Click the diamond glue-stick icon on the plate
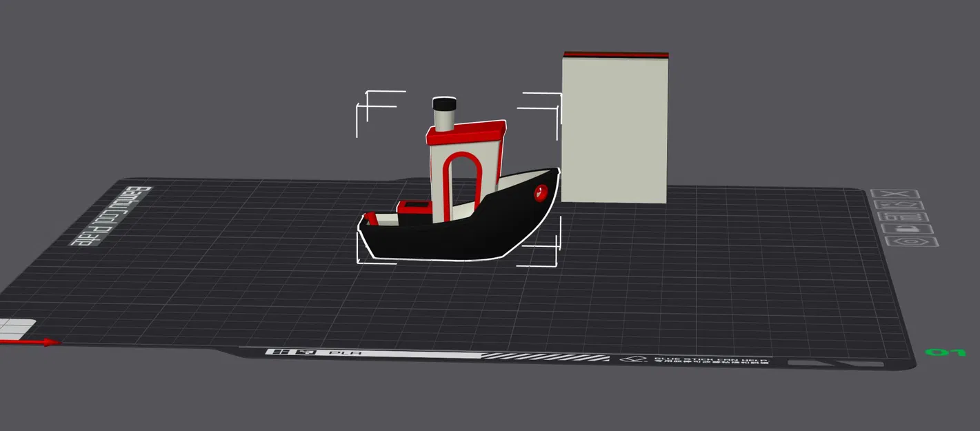The width and height of the screenshot is (980, 431). point(634,359)
